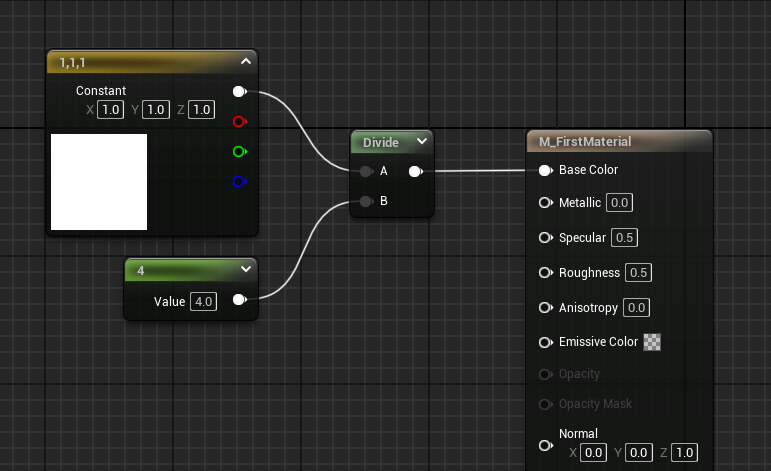This screenshot has height=471, width=771.
Task: Edit the Value 4.0 field
Action: pos(204,301)
